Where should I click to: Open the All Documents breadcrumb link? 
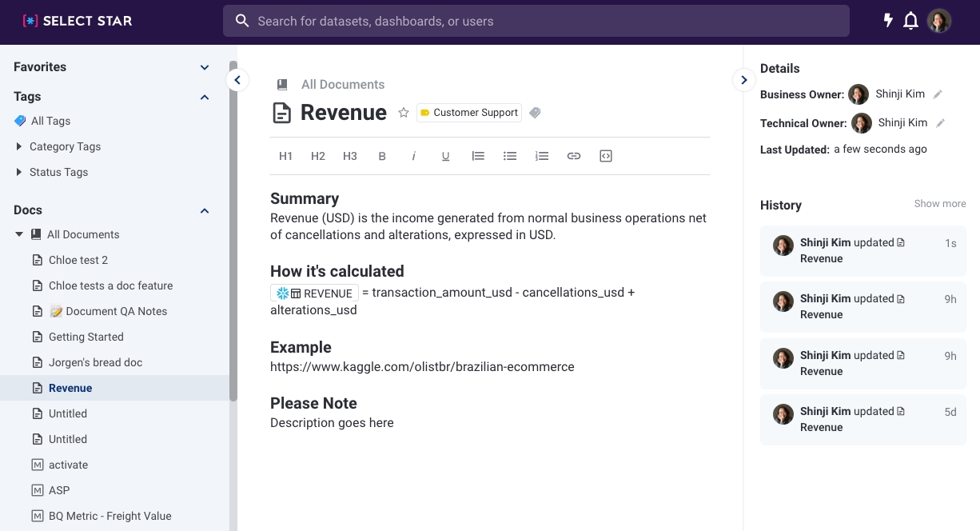pos(342,85)
